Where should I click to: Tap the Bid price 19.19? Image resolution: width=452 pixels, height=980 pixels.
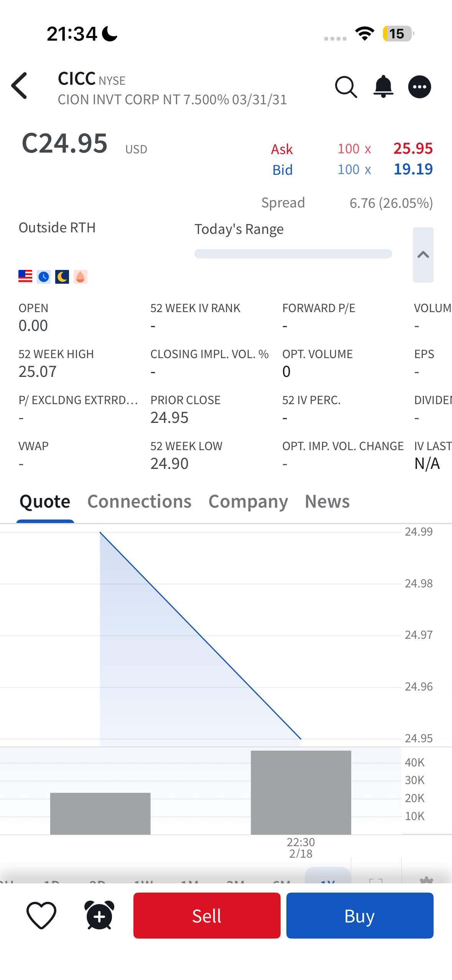point(413,169)
